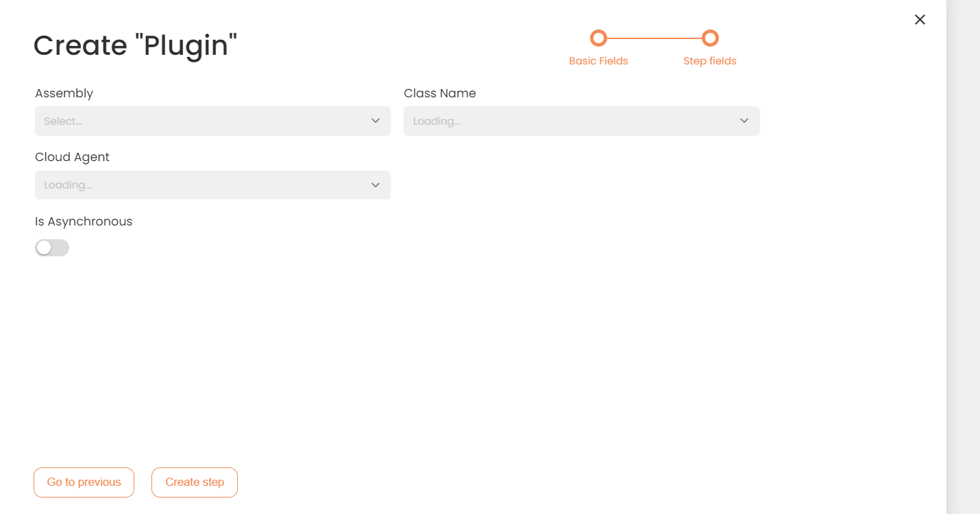Click the Step fields stepper circle
The width and height of the screenshot is (980, 514).
pyautogui.click(x=710, y=38)
